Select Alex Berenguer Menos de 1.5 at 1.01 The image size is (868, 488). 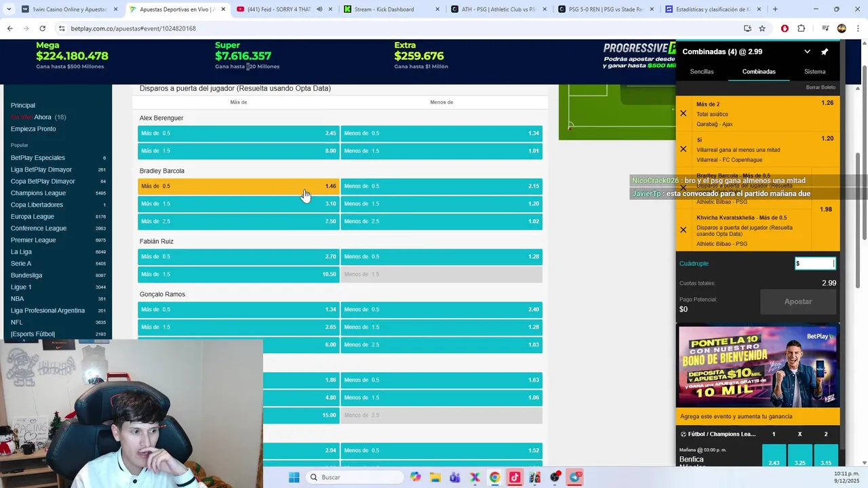pos(441,151)
